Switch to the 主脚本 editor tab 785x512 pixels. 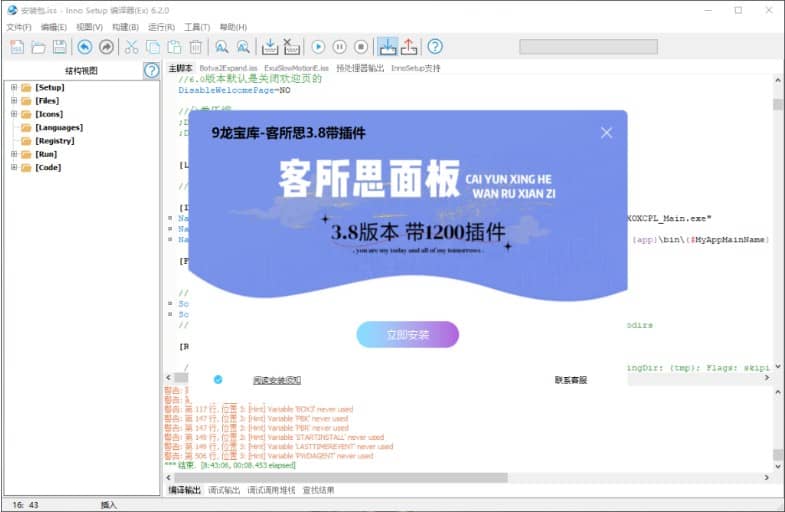(180, 68)
